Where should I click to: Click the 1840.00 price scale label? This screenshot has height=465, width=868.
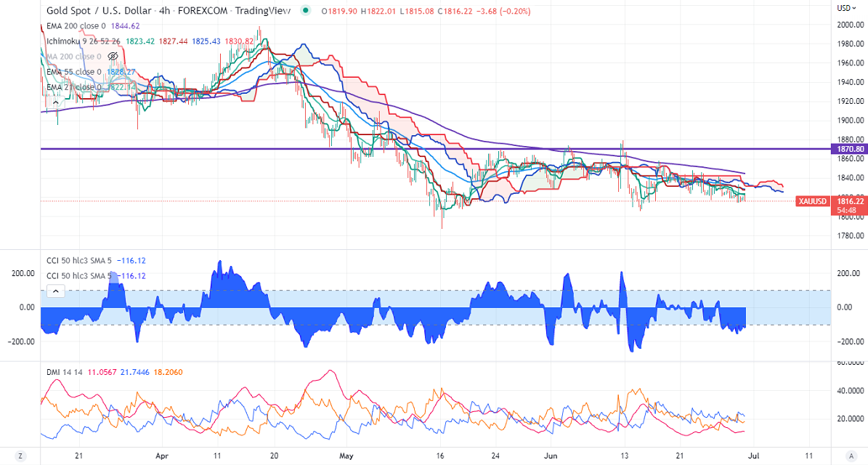[851, 178]
